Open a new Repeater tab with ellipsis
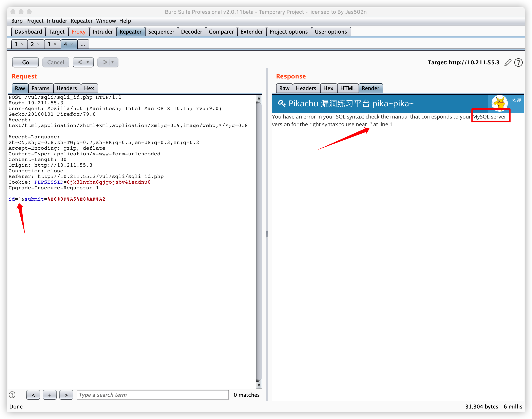This screenshot has height=419, width=532. tap(83, 44)
